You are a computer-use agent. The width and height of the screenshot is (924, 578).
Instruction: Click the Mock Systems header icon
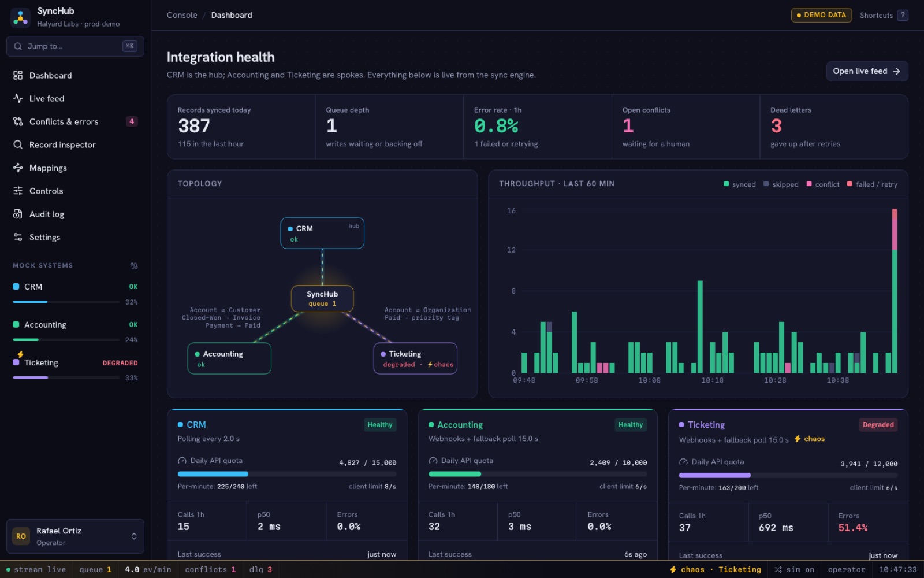tap(134, 266)
